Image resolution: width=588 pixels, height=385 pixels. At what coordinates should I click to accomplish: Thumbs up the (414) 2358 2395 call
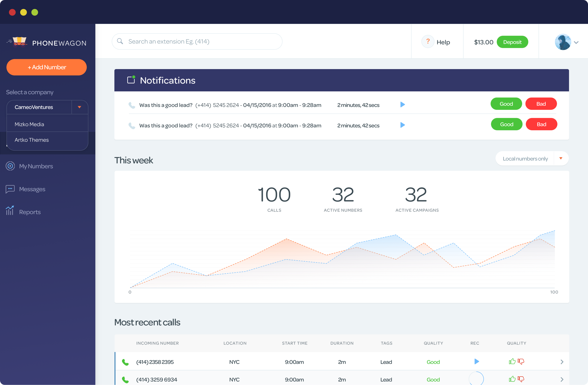[512, 362]
